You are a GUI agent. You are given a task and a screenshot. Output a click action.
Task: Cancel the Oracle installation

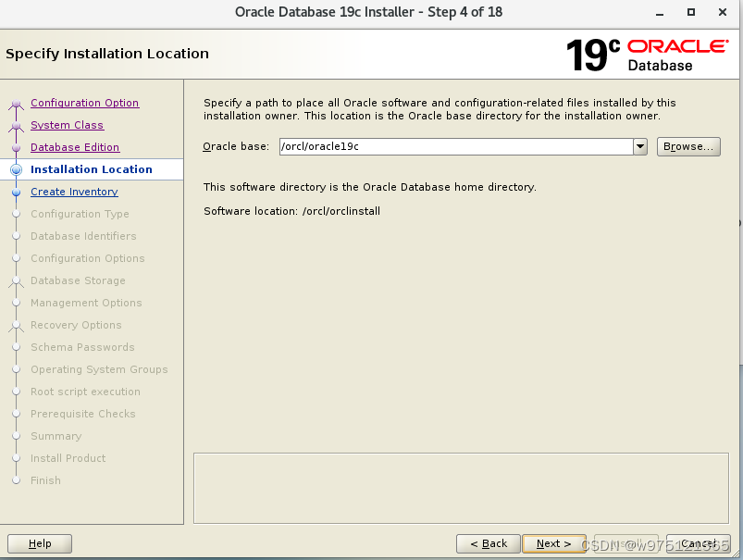point(700,543)
